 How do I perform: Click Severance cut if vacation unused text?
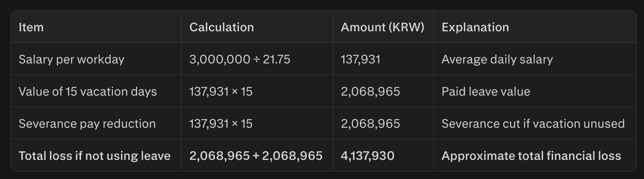[533, 123]
